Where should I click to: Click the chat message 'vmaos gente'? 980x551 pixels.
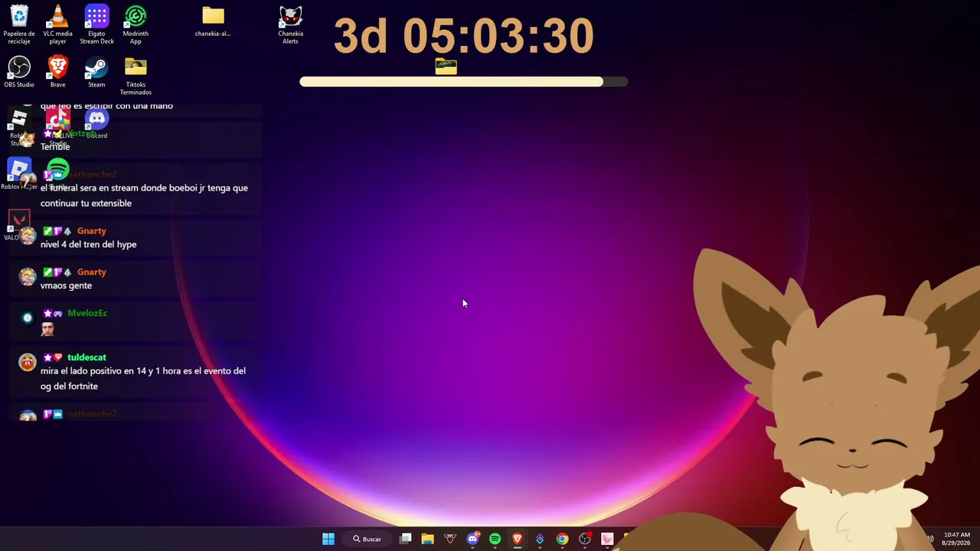(x=66, y=285)
